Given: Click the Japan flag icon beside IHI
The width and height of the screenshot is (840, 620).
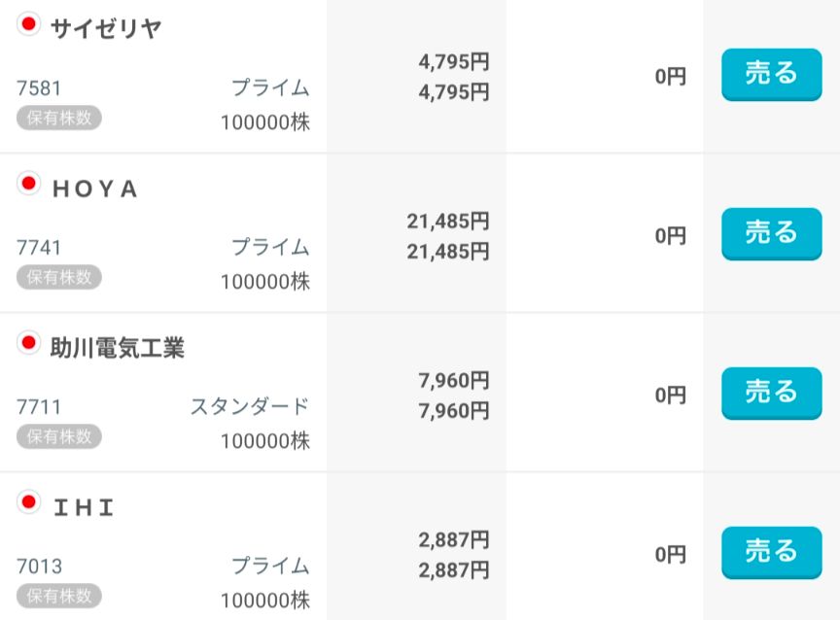Looking at the screenshot, I should pyautogui.click(x=28, y=501).
